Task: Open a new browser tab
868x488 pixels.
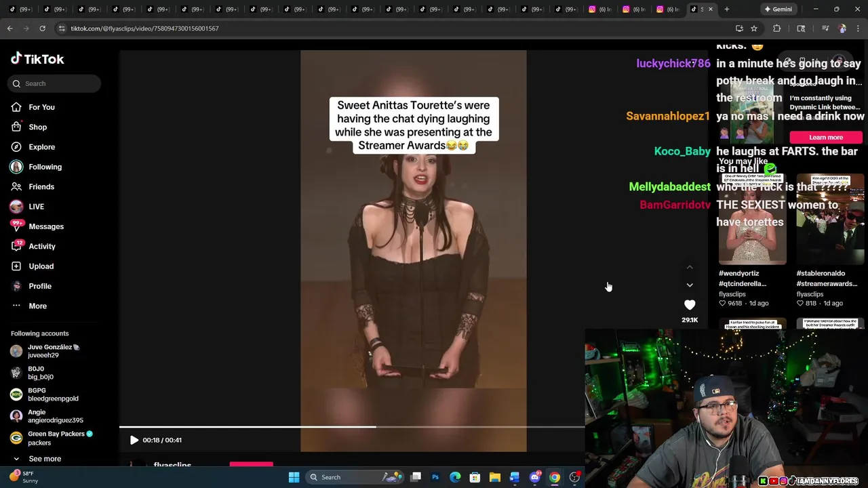Action: tap(727, 9)
